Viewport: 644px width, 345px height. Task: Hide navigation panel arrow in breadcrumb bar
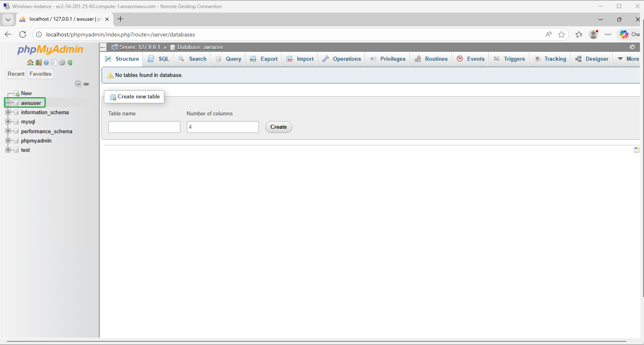103,47
